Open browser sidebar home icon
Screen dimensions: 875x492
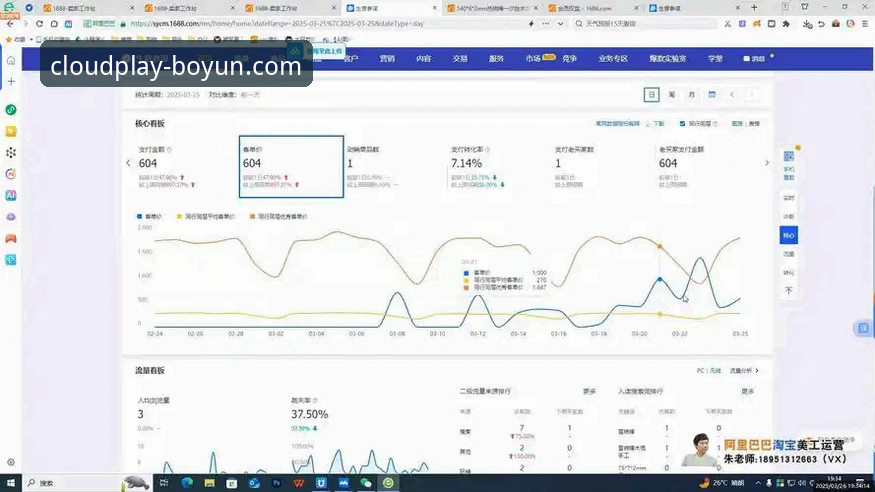pyautogui.click(x=11, y=60)
